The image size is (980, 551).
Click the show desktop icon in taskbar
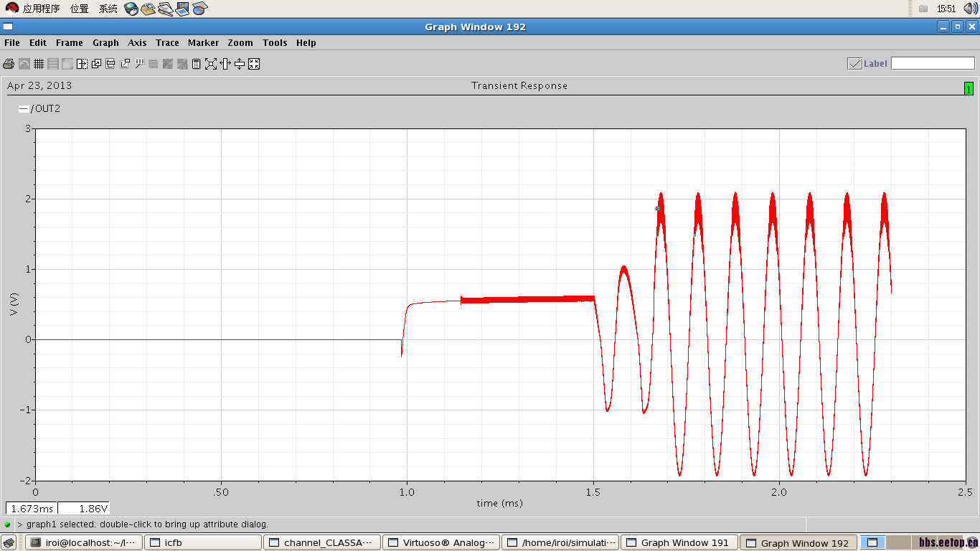click(x=9, y=543)
